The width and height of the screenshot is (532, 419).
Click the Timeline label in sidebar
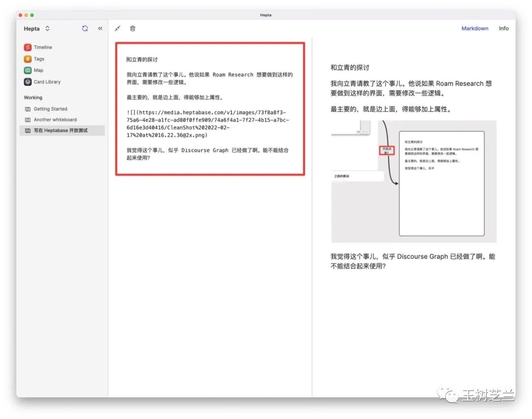[43, 47]
